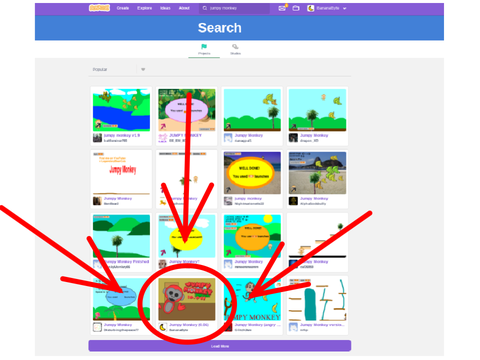Screen dimensions: 480x360
Task: Open the red 'Jumpy Monkey' text thumbnail
Action: point(121,173)
